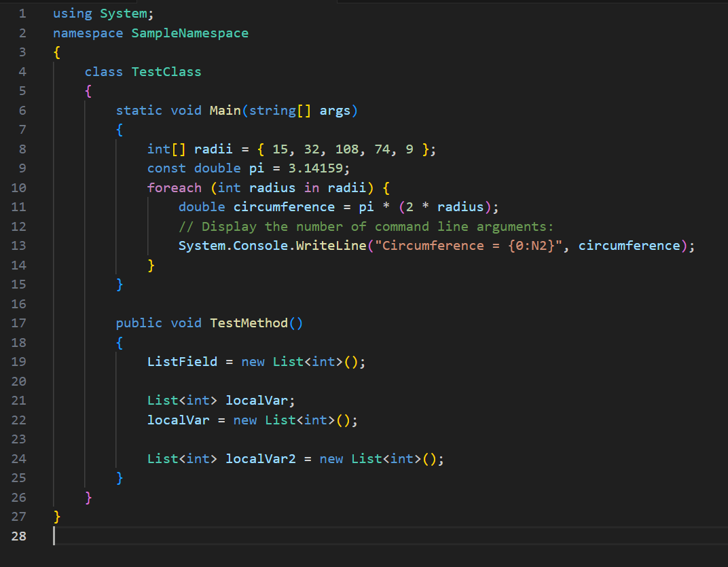Viewport: 728px width, 567px height.
Task: Click the Main method name
Action: click(x=224, y=110)
